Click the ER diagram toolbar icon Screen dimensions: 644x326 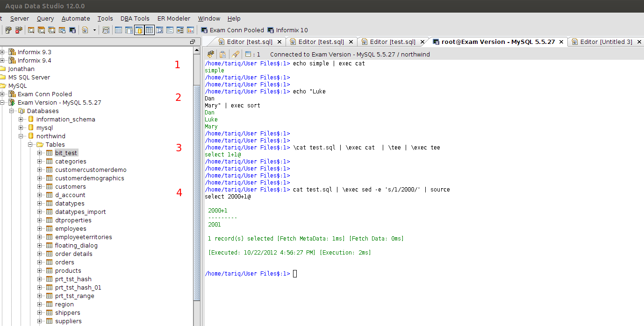(180, 30)
